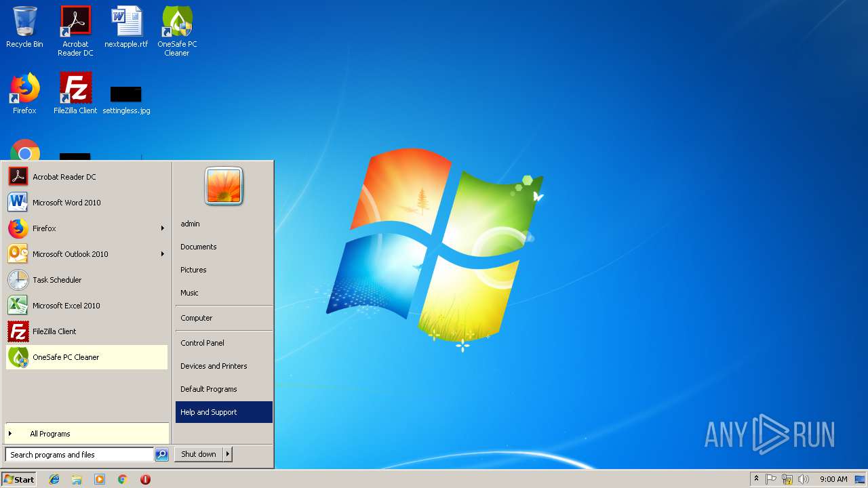Open admin personal folder
Viewport: 868px width, 488px height.
coord(224,224)
